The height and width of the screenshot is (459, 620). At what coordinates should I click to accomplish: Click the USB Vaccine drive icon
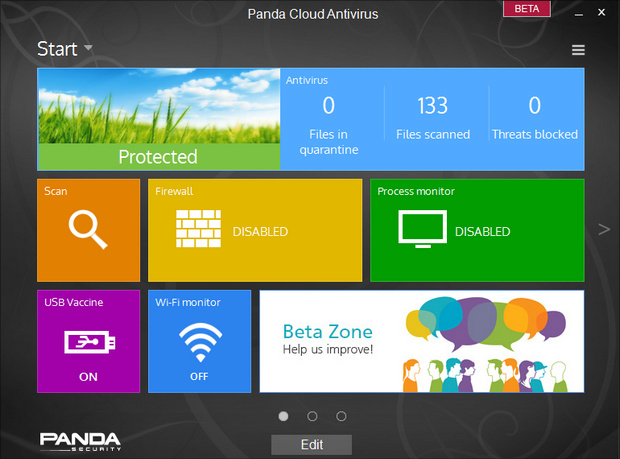(90, 342)
